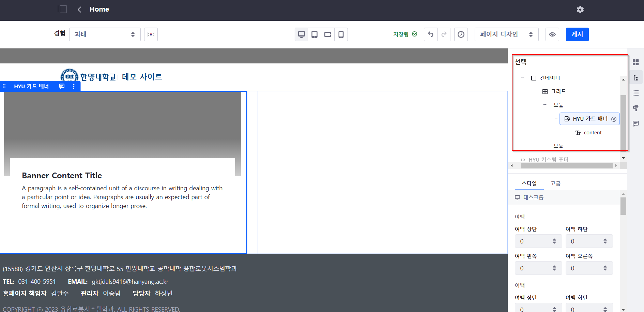The image size is (644, 312).
Task: Open the comments sidebar icon
Action: 635,123
